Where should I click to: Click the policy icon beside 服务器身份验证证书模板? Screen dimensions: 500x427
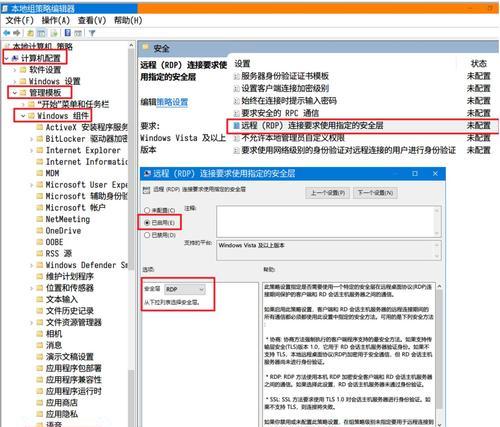(x=236, y=76)
